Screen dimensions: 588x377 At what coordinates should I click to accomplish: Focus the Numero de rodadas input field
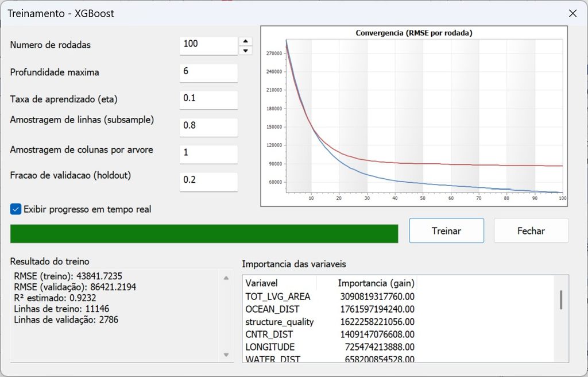[x=208, y=45]
